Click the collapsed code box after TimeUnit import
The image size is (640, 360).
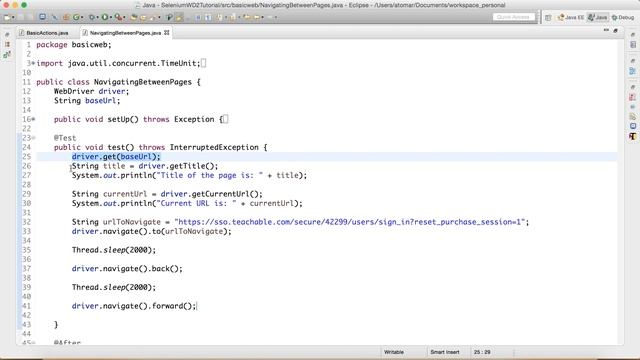(204, 63)
